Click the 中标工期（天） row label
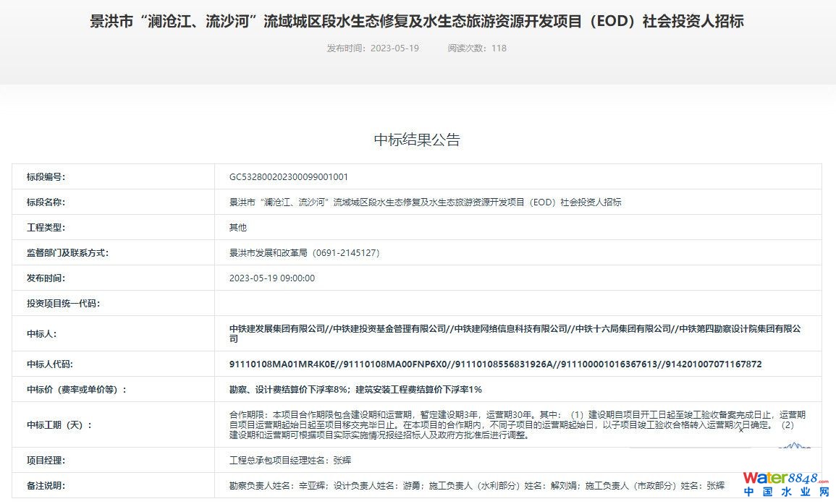Image resolution: width=836 pixels, height=504 pixels. coord(59,425)
